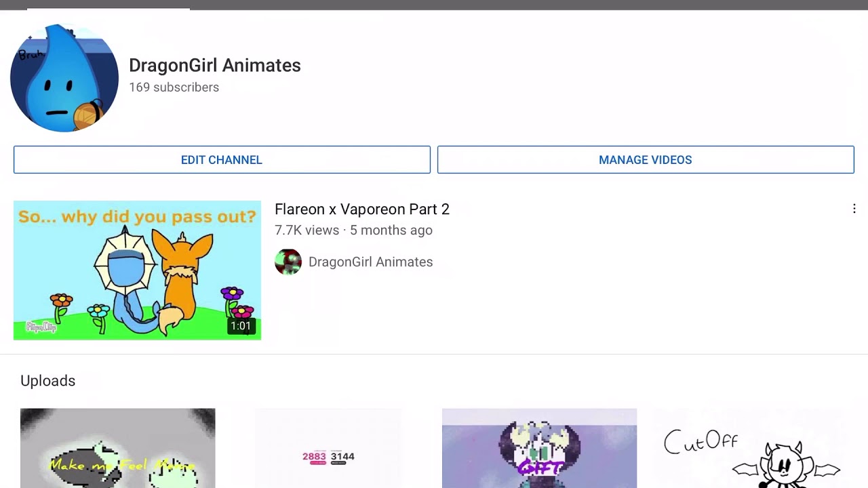This screenshot has height=488, width=868.
Task: Click the MANAGE VIDEOS button
Action: point(646,160)
